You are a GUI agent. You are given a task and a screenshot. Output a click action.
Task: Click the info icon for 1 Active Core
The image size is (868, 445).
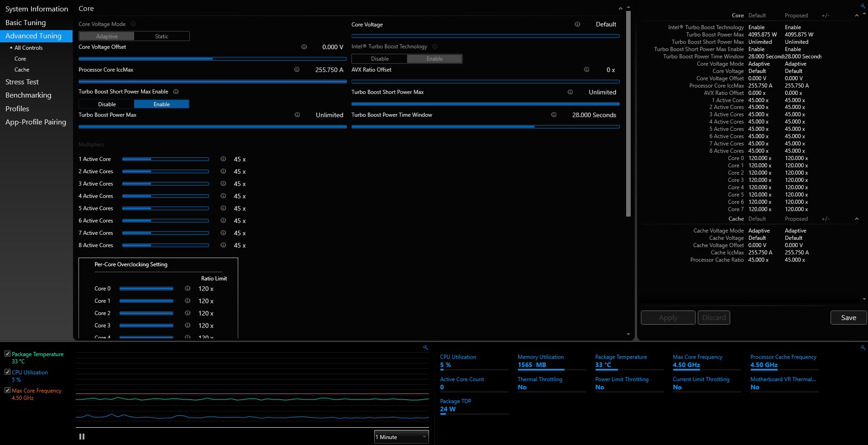click(223, 159)
